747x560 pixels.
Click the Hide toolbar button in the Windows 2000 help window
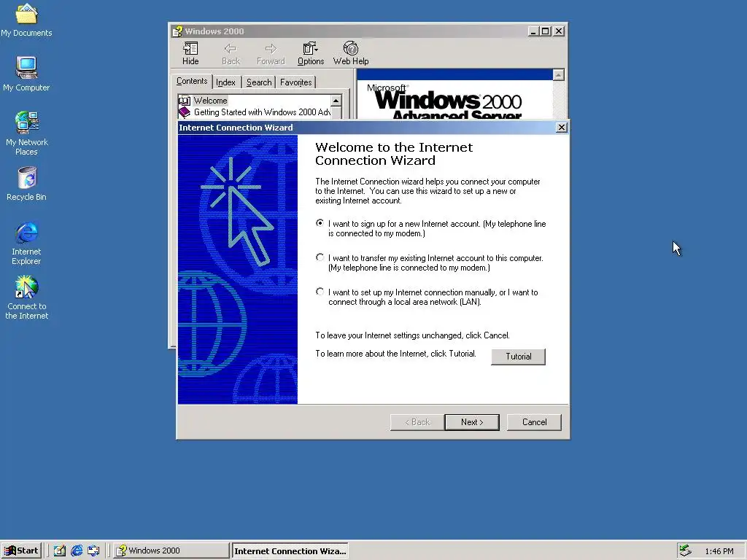(190, 53)
